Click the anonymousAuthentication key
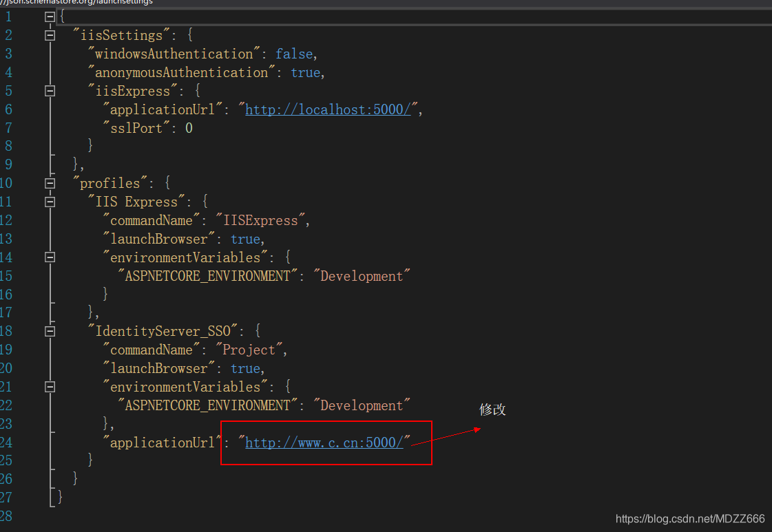 pos(181,72)
